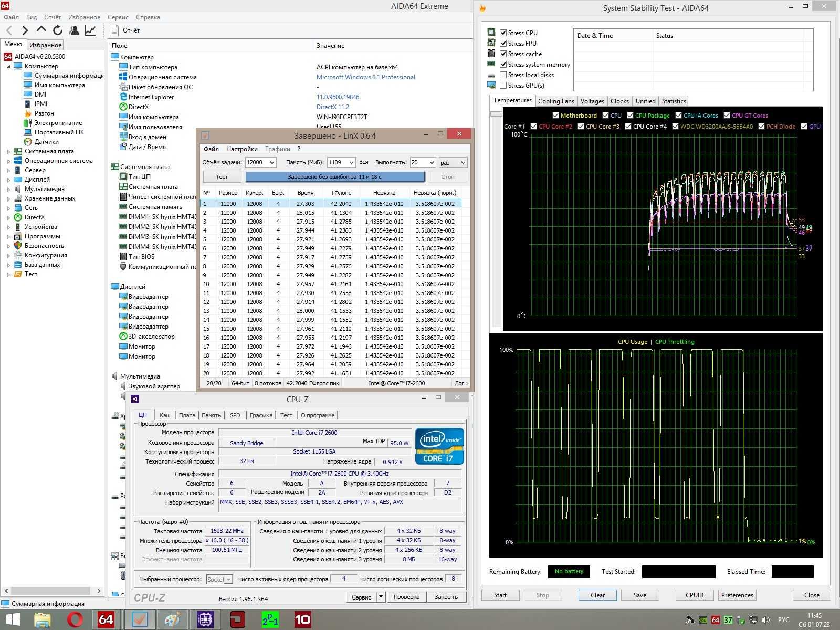The width and height of the screenshot is (840, 630).
Task: Open the Выполнять count dropdown in LinX
Action: click(x=432, y=163)
